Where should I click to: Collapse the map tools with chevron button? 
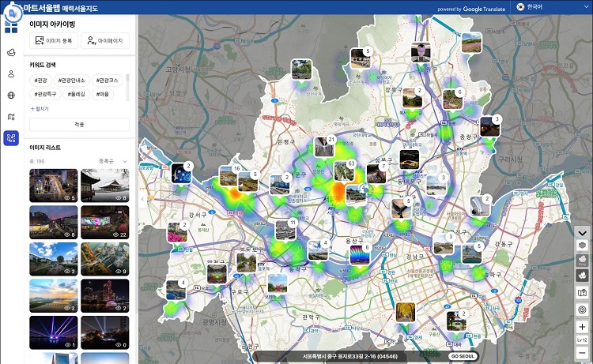pyautogui.click(x=582, y=233)
